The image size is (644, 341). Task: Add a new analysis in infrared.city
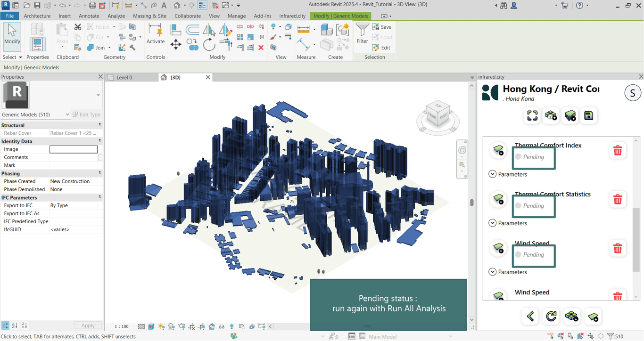tap(593, 317)
